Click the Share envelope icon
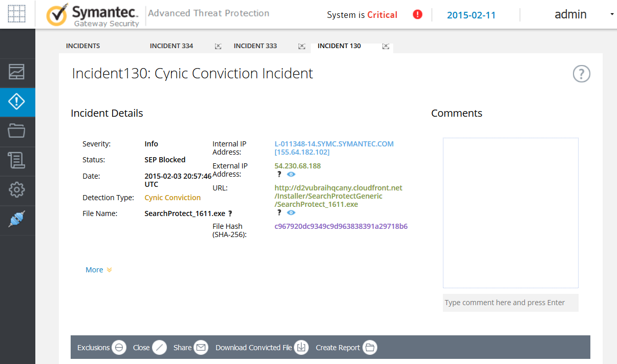This screenshot has width=617, height=364. 201,348
